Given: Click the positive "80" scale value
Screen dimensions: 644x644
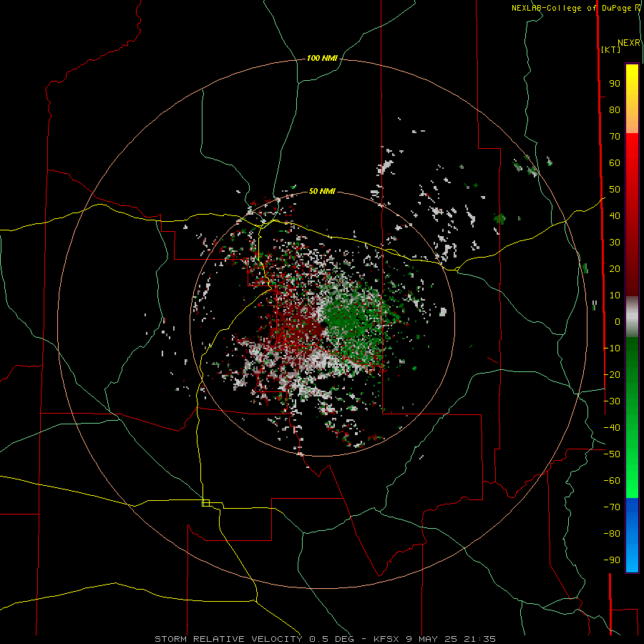Looking at the screenshot, I should [615, 110].
